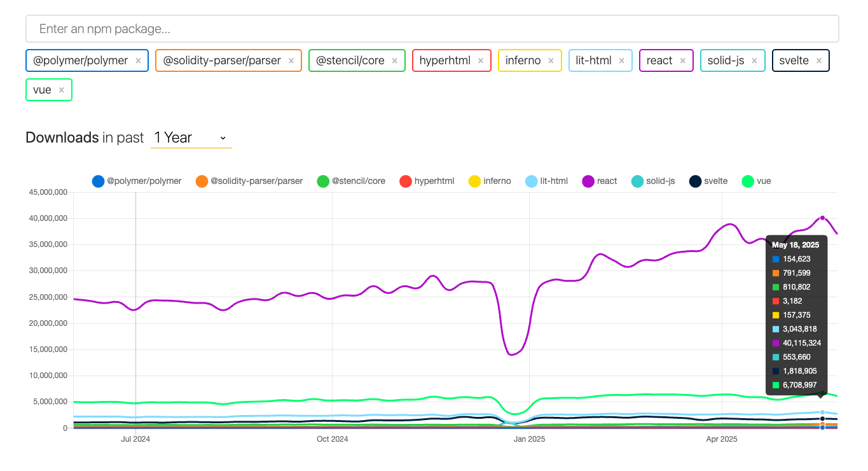Click the inferno tag label
868x471 pixels.
click(x=523, y=60)
